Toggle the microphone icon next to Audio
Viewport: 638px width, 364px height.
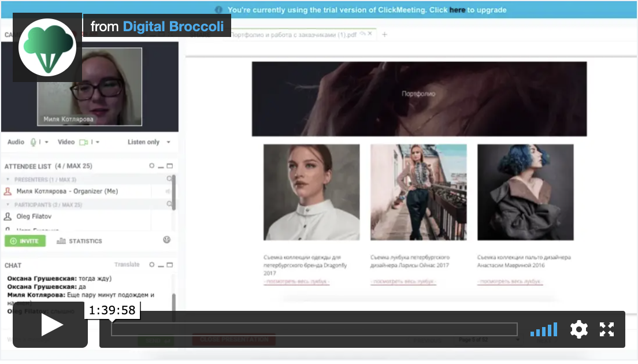pyautogui.click(x=34, y=142)
